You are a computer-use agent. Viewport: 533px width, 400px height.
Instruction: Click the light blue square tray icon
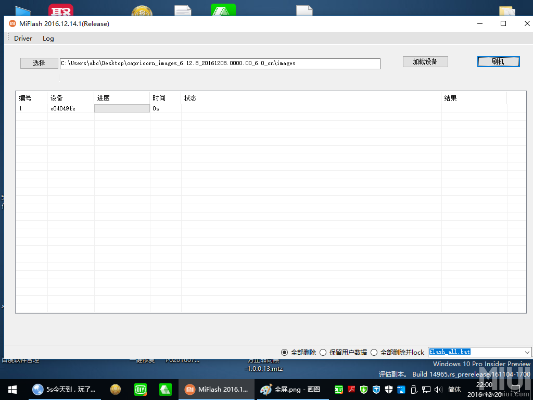401,389
